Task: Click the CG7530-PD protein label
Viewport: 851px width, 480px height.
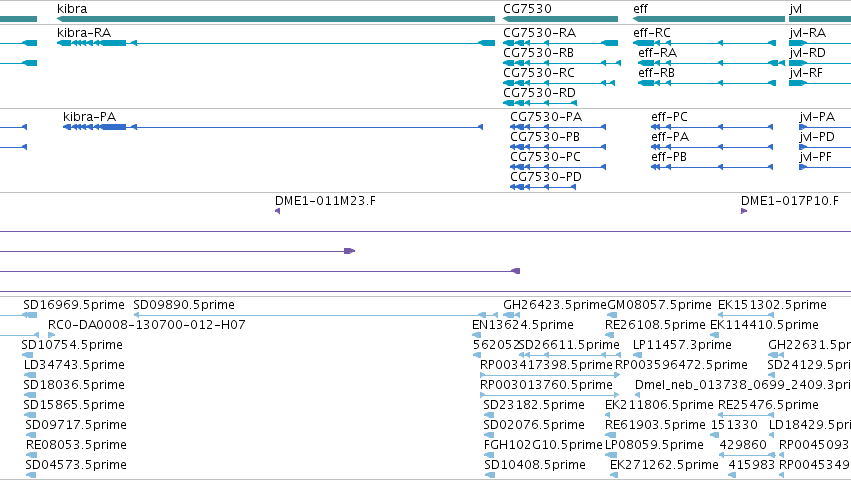Action: click(x=545, y=177)
